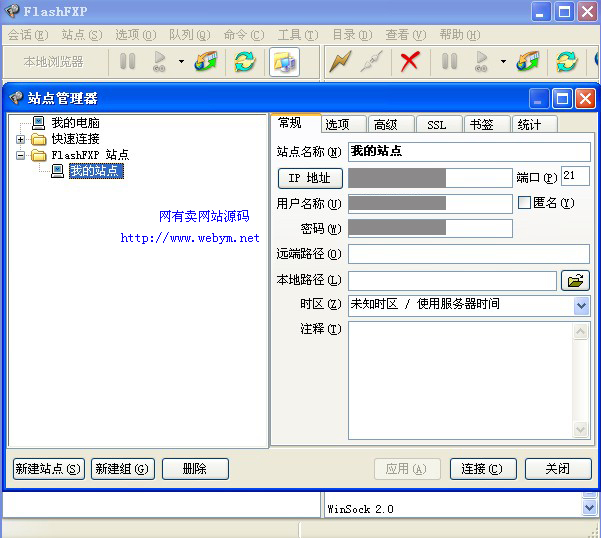
Task: Click the left pane refresh icon
Action: click(x=245, y=61)
